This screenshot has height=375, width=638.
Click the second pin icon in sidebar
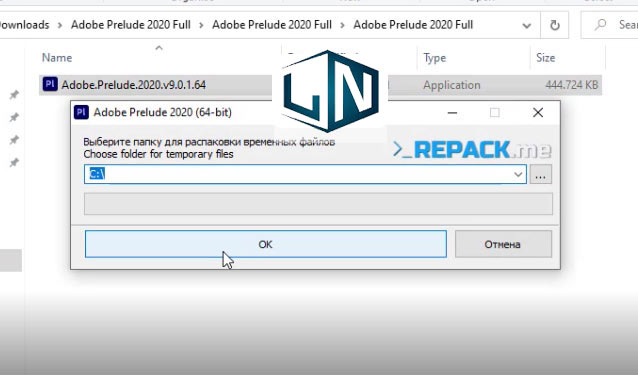pos(14,118)
